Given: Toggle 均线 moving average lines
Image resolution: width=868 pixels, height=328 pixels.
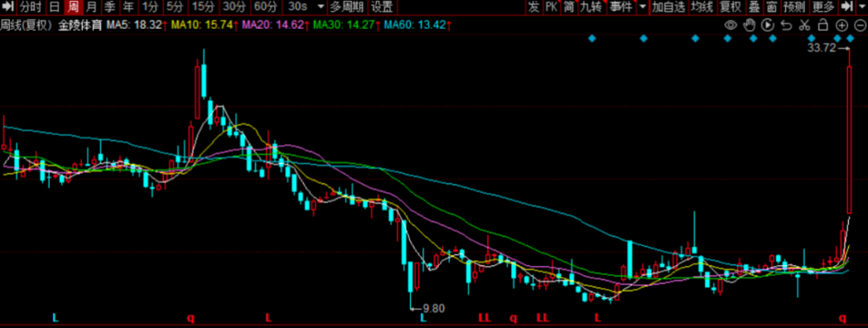Looking at the screenshot, I should 702,7.
